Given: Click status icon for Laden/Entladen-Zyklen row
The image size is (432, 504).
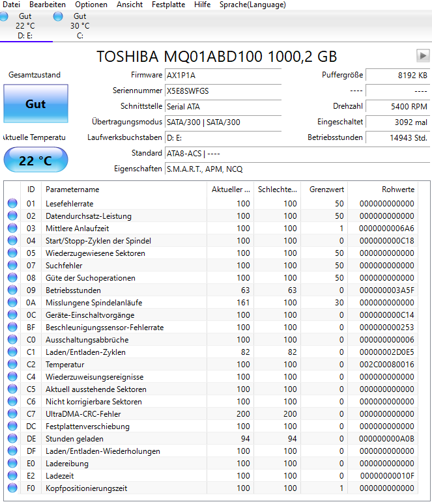Looking at the screenshot, I should point(12,352).
